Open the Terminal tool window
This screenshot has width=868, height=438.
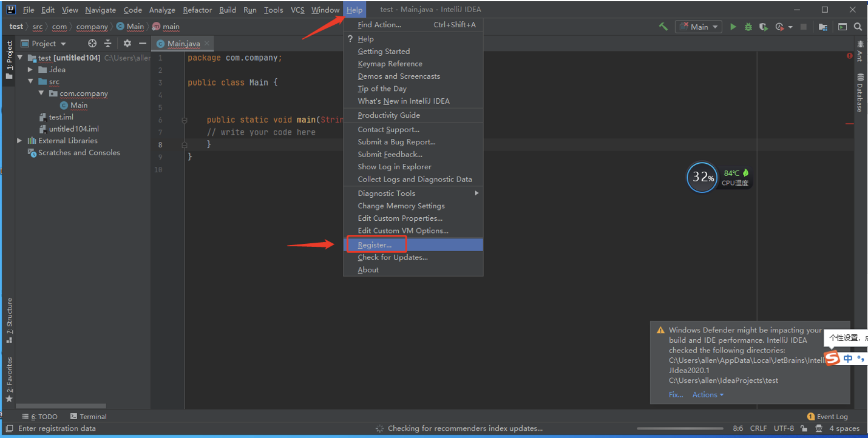[89, 417]
